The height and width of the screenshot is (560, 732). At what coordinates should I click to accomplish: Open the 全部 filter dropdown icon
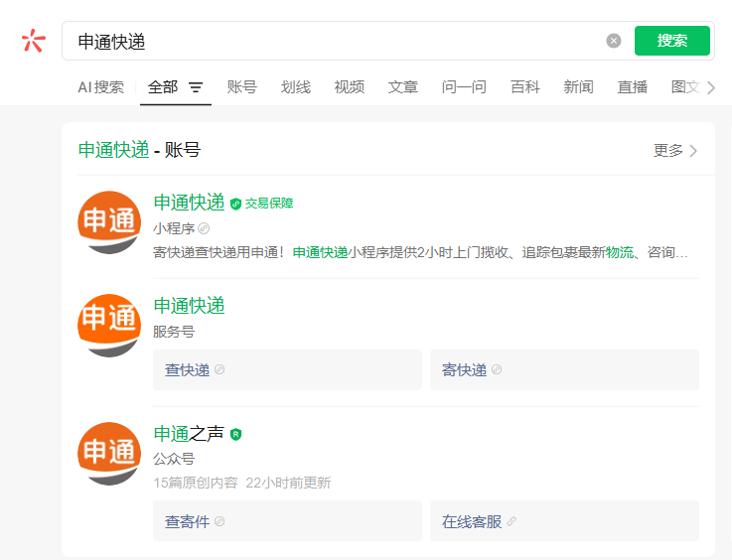pos(196,87)
